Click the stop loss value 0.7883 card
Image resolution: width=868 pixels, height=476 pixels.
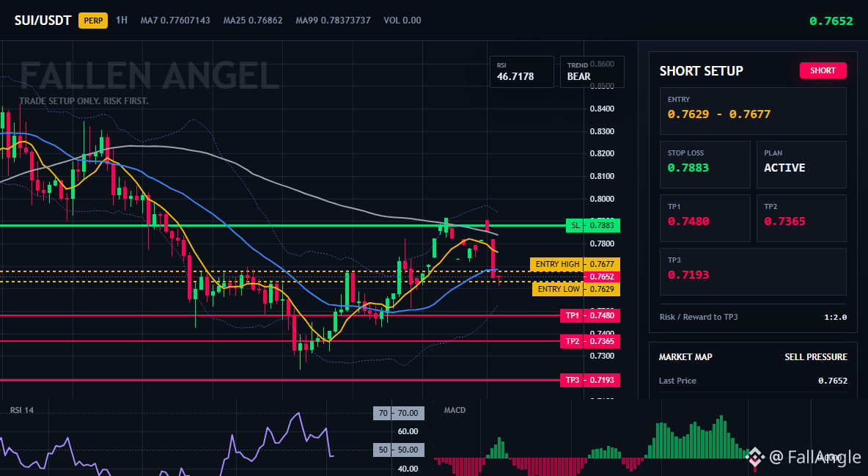705,164
